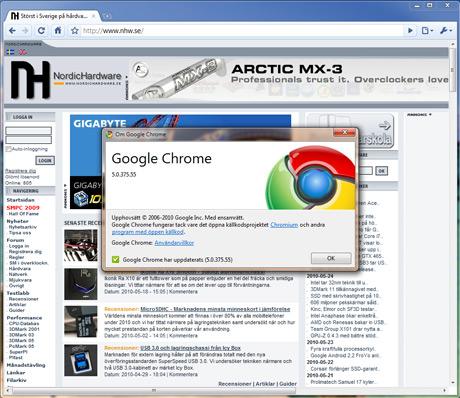Click the forward navigation arrow
Image resolution: width=460 pixels, height=398 pixels.
coord(25,31)
